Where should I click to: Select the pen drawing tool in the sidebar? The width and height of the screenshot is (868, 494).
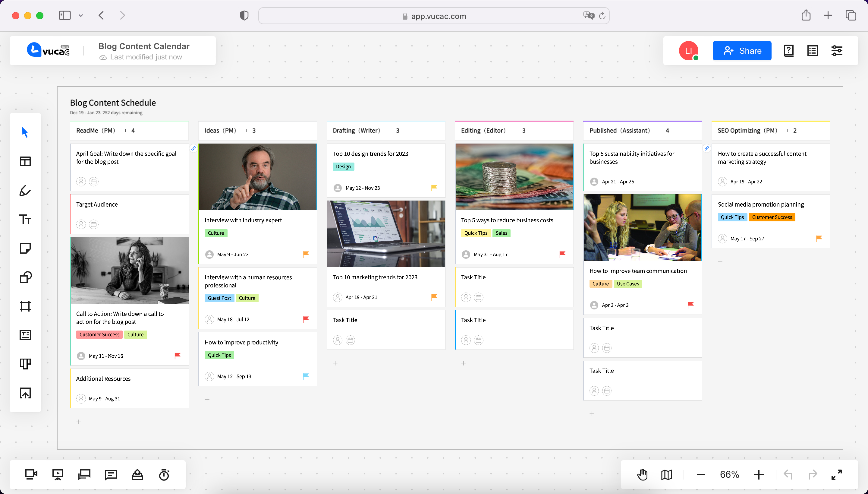pyautogui.click(x=25, y=191)
